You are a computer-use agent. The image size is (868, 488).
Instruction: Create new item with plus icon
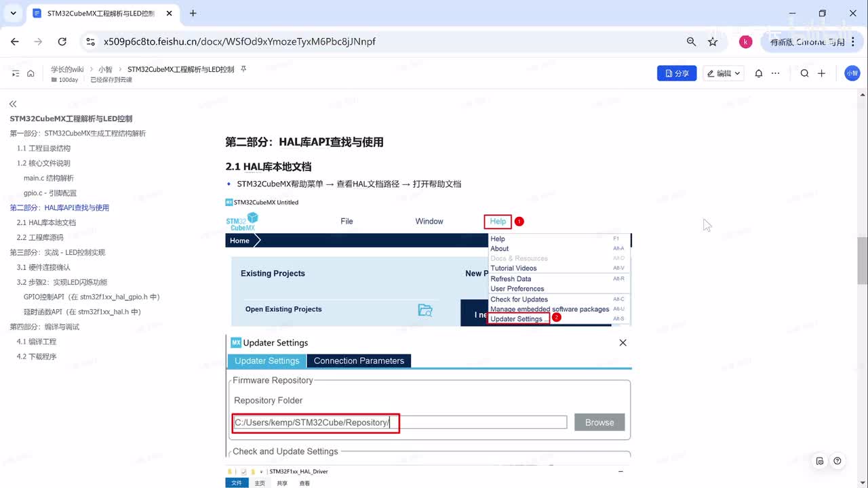[821, 73]
